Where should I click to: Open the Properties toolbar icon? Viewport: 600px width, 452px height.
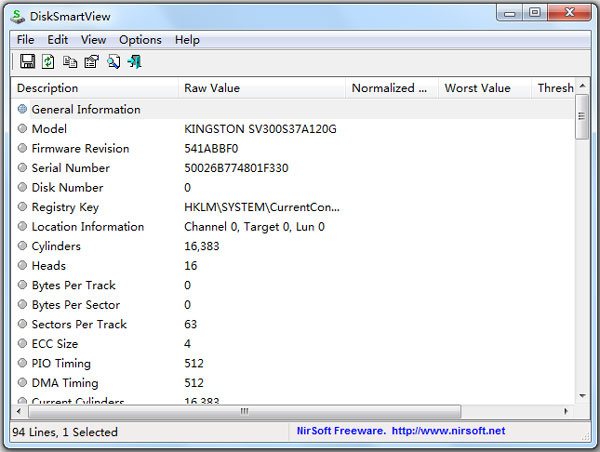[x=91, y=62]
